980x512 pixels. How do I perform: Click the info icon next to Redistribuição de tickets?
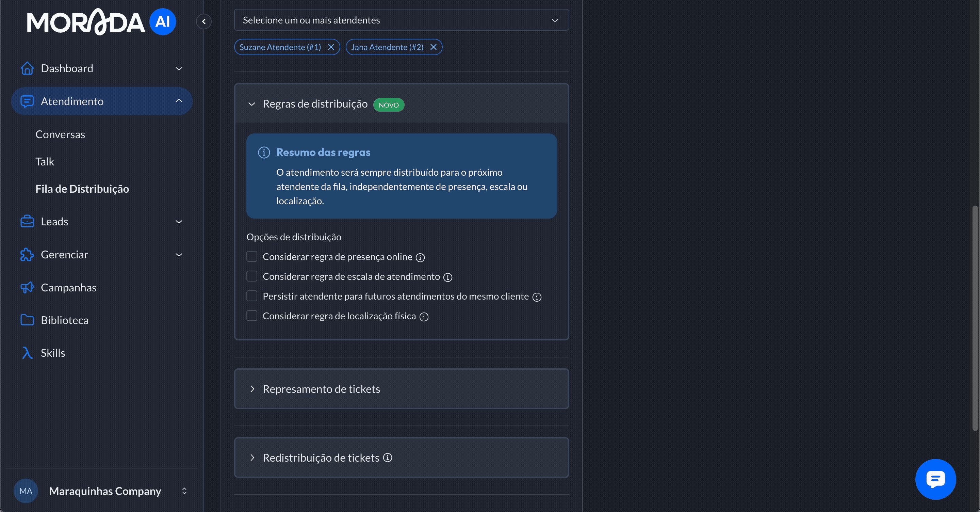(388, 458)
